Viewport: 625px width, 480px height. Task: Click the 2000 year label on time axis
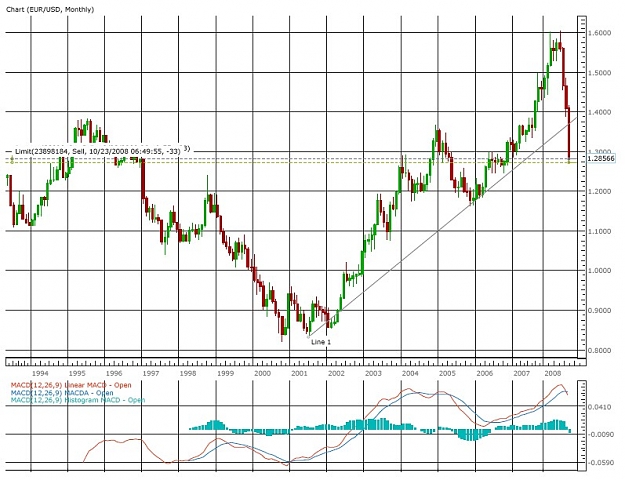262,374
